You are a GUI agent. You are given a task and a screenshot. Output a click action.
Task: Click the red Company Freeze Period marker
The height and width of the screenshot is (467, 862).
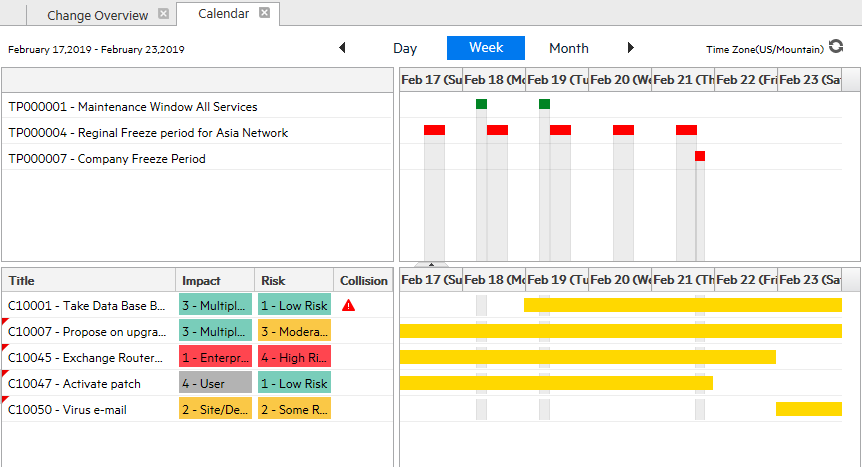pos(700,156)
